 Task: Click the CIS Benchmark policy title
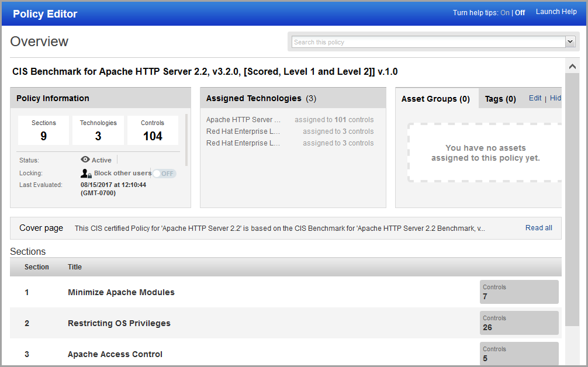(x=205, y=72)
